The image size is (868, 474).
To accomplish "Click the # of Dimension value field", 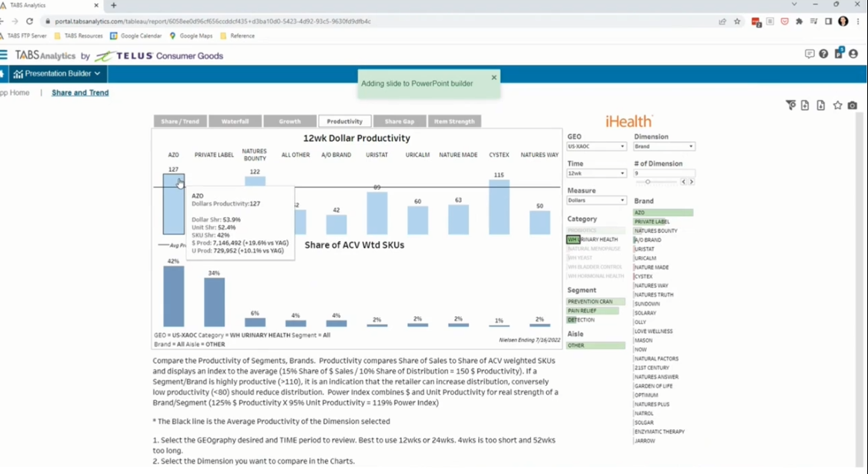I will [x=664, y=173].
